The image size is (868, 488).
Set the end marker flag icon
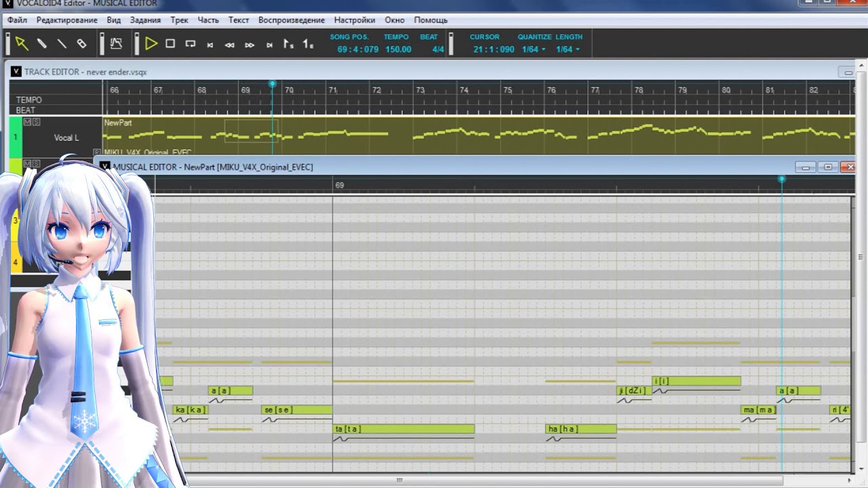pyautogui.click(x=308, y=44)
